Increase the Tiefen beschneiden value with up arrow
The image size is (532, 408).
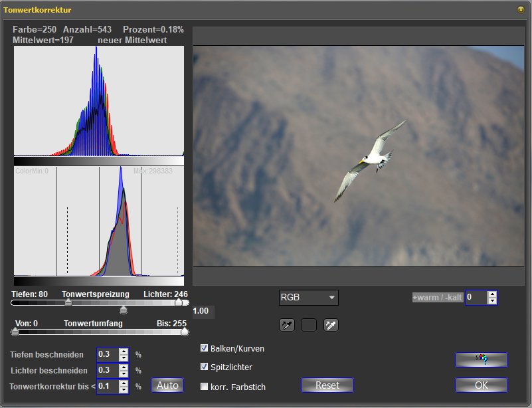click(124, 351)
